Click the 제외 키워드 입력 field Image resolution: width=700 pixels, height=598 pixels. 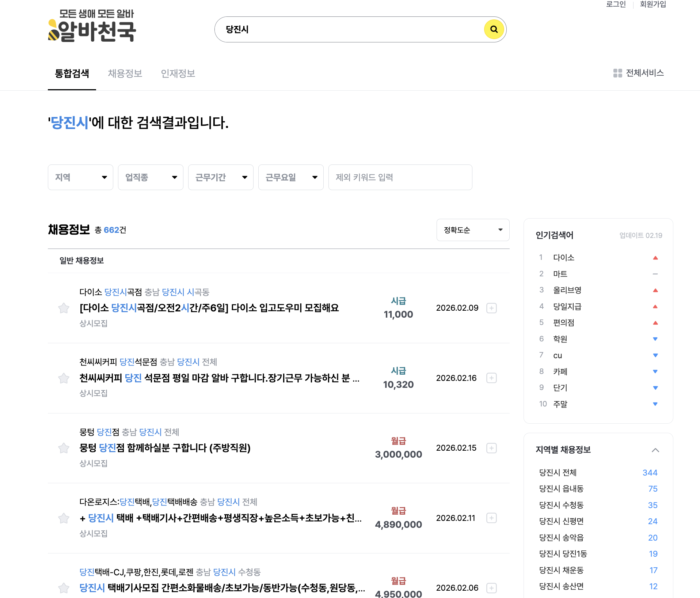pos(400,177)
